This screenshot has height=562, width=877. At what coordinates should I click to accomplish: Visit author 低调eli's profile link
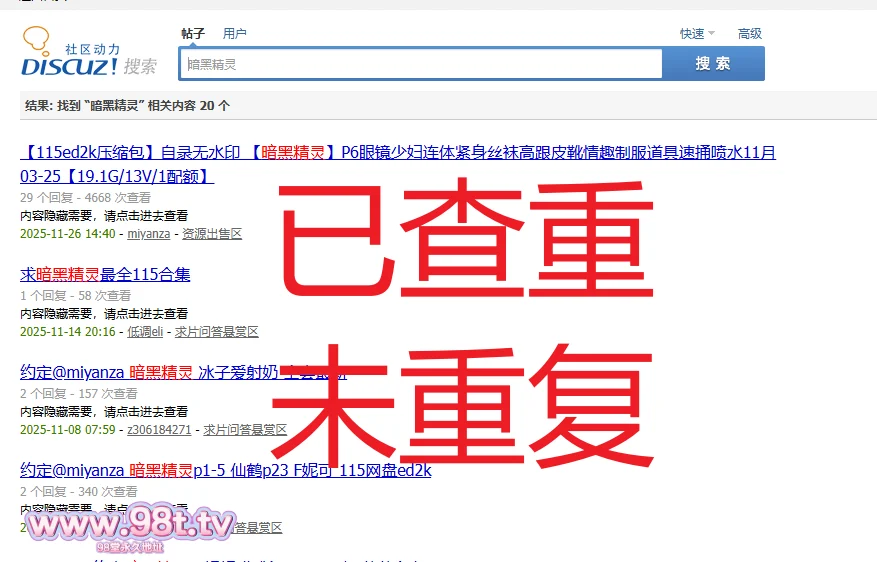pyautogui.click(x=145, y=331)
